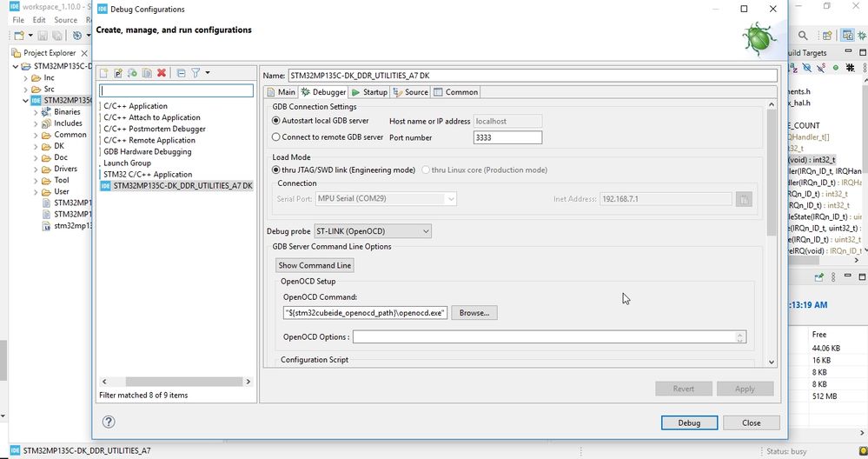The height and width of the screenshot is (459, 868).
Task: Minimize the Build Targets panel
Action: (848, 51)
